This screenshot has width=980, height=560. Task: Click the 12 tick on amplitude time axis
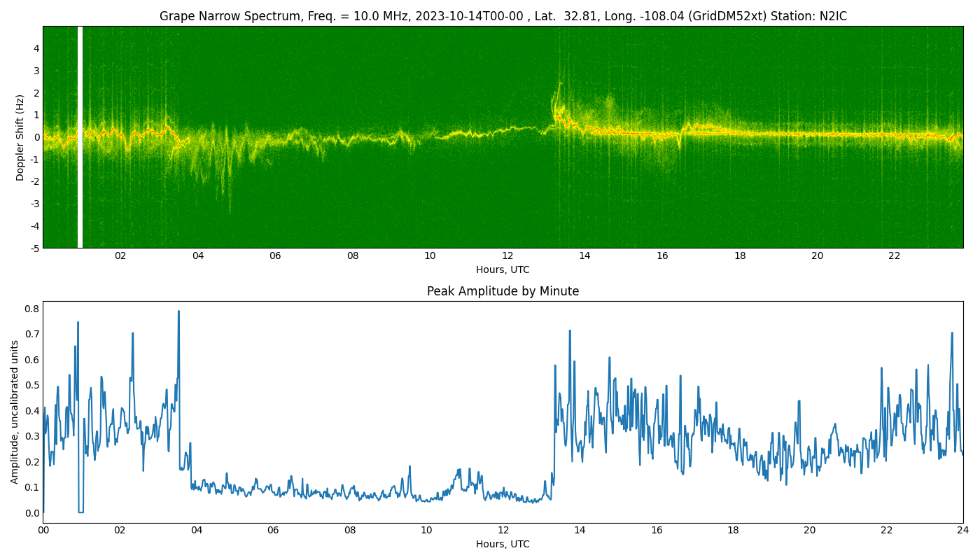click(x=503, y=531)
